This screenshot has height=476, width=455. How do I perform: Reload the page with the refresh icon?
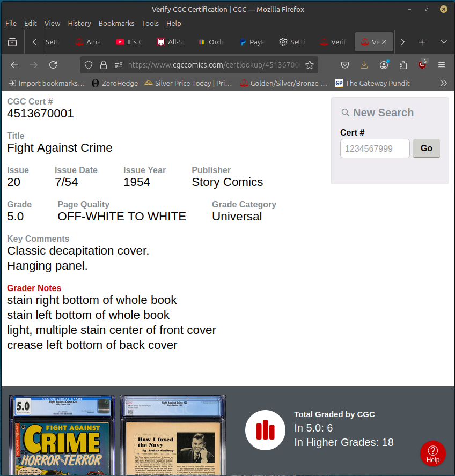(53, 64)
